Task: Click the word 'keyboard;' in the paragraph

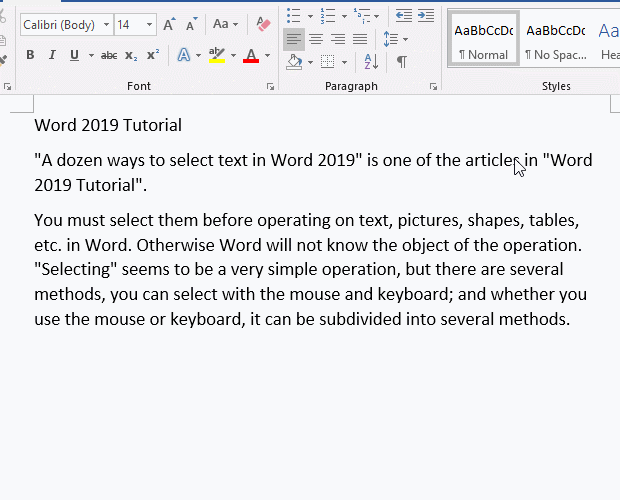Action: pos(415,294)
